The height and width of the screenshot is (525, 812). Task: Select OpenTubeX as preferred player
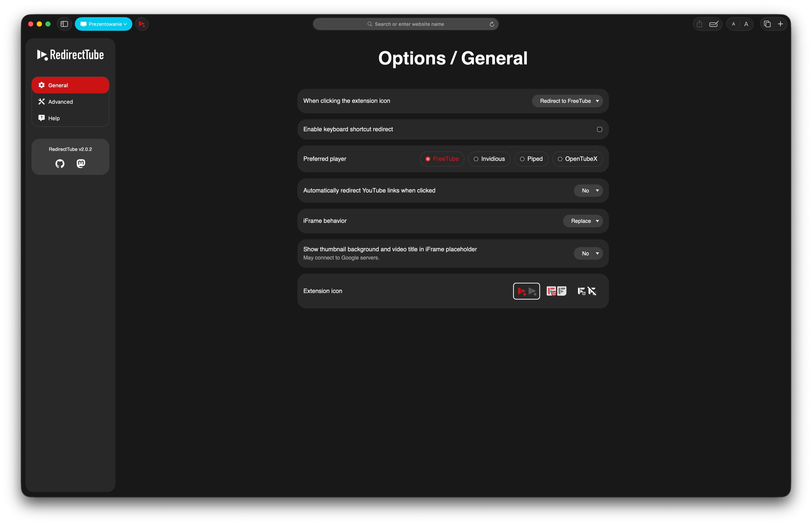click(x=577, y=159)
